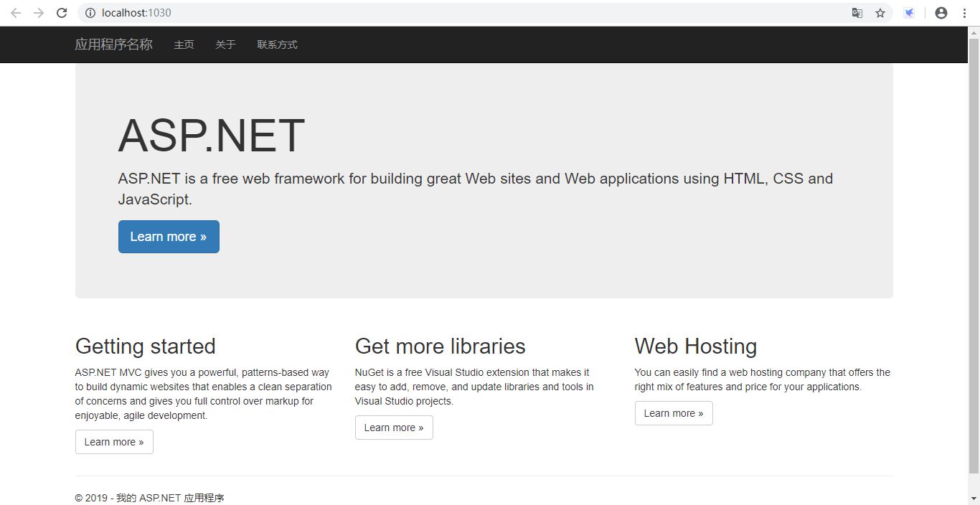Click the ASP.NET large heading
Screen dimensions: 980x505
point(212,136)
